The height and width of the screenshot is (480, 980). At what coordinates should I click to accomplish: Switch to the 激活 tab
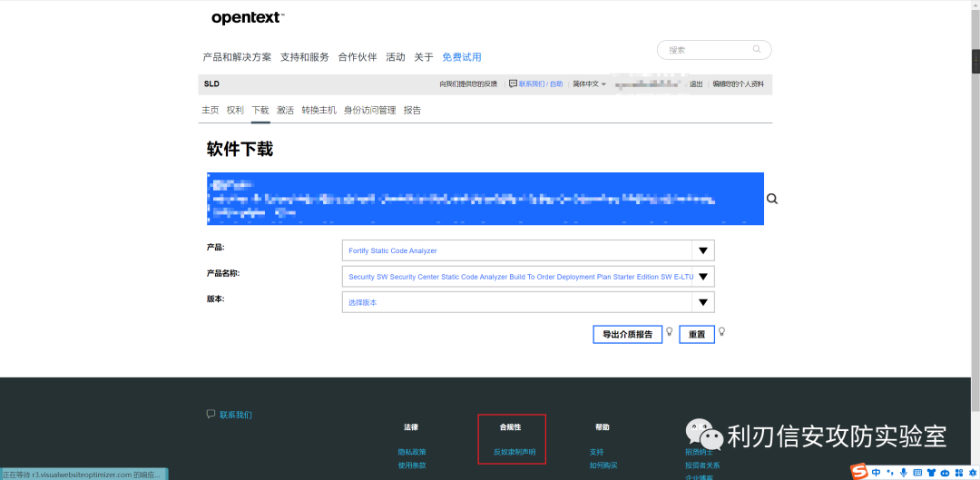pyautogui.click(x=285, y=110)
